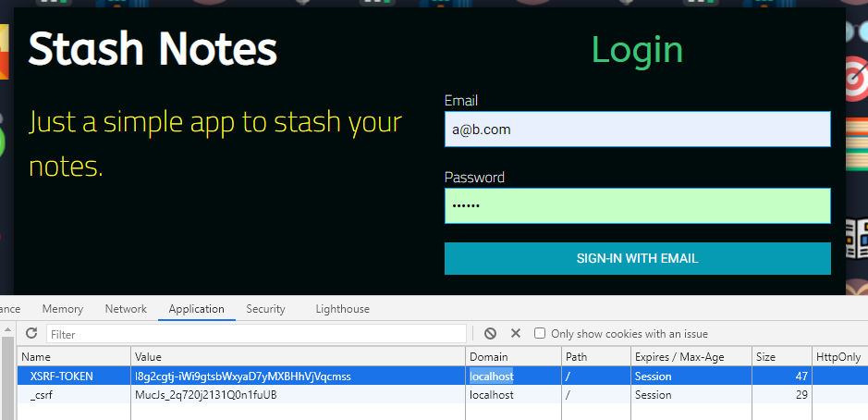Open the Security tab
Viewport: 868px width, 420px height.
pyautogui.click(x=265, y=309)
